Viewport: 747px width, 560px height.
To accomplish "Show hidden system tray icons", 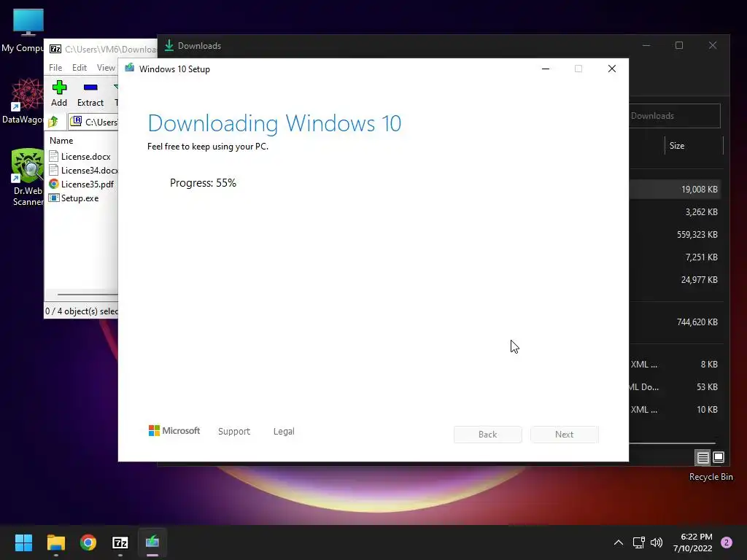I will pos(619,542).
